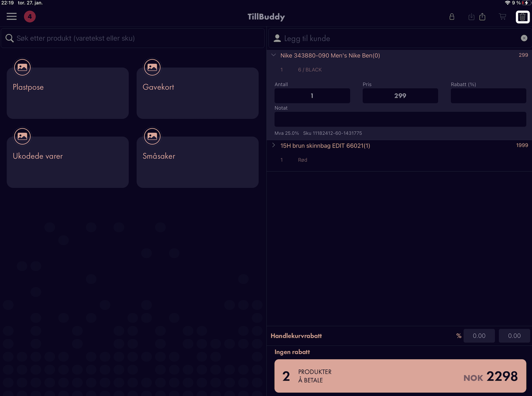Click the Plastpose image icon
Screen dimensions: 532x396
22,67
